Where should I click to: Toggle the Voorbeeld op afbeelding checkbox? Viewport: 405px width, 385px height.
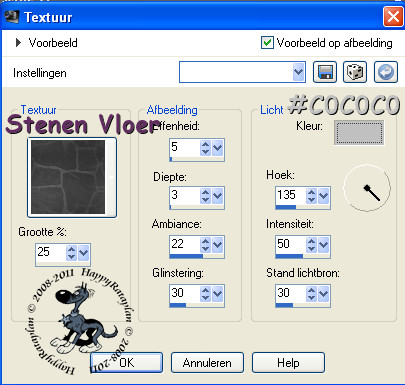tap(267, 43)
